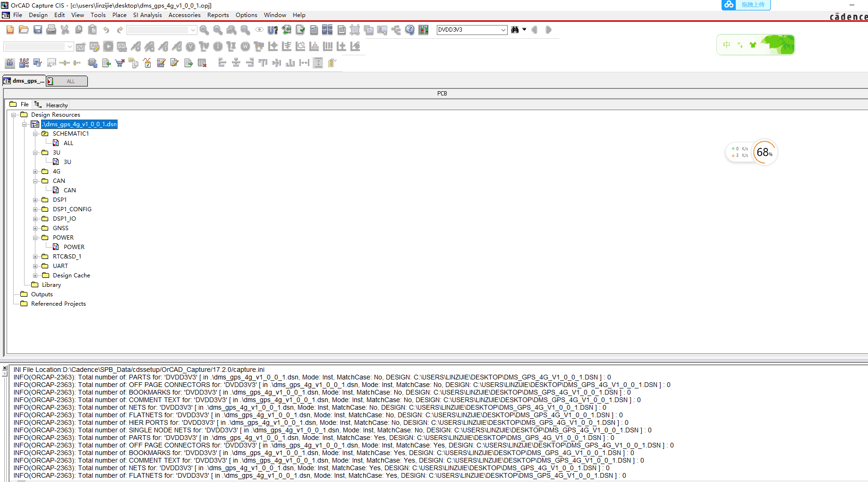This screenshot has width=868, height=482.
Task: Expand the DSP1_CONFIG folder
Action: pyautogui.click(x=35, y=209)
